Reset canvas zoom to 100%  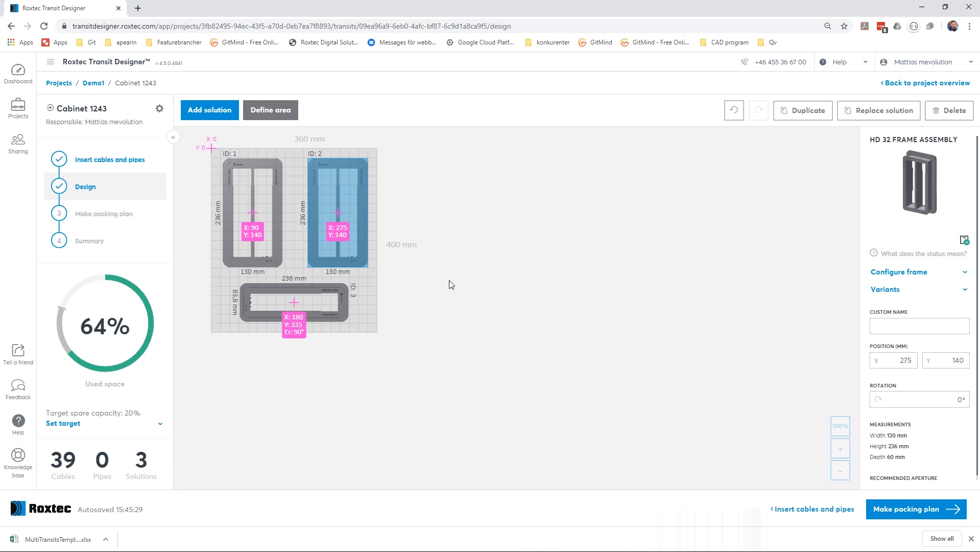pos(840,426)
